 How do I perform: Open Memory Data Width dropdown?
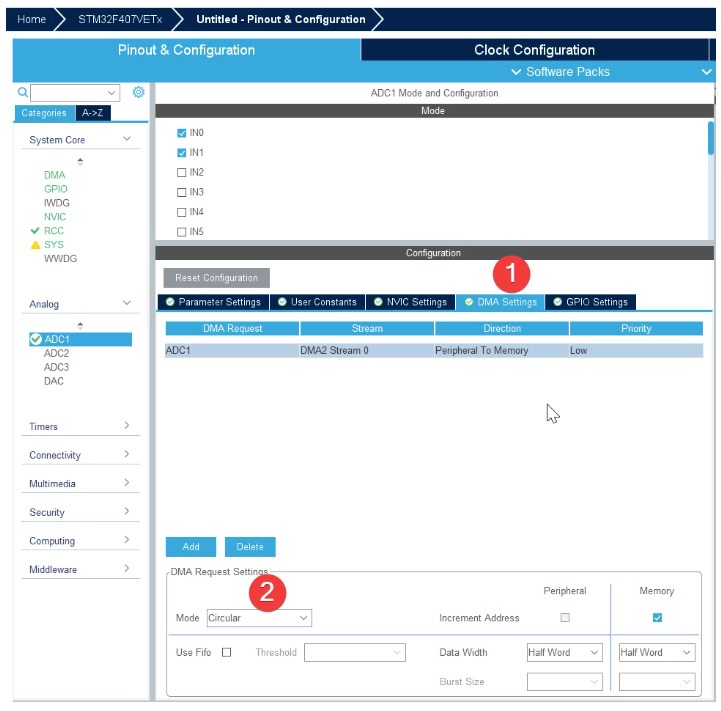(657, 652)
